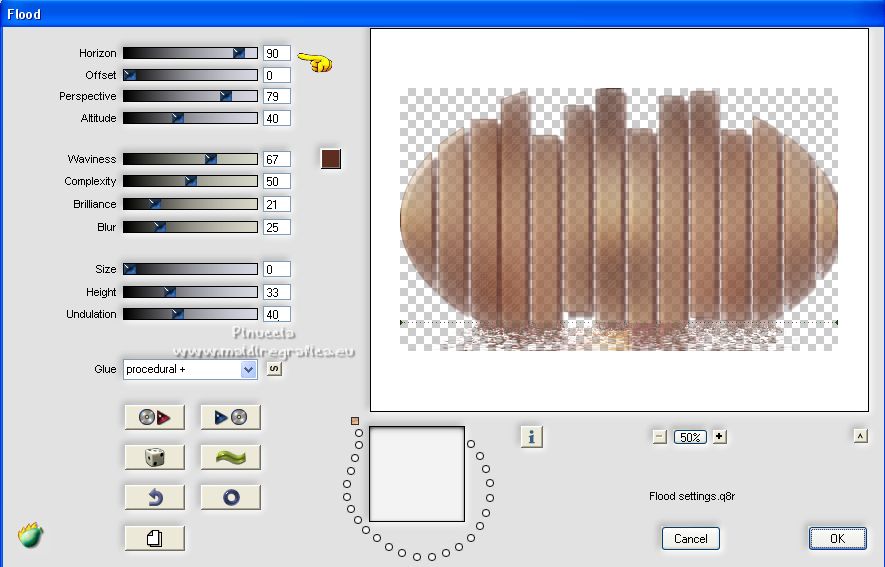Click the info 'i' button
The image size is (885, 567).
[531, 437]
